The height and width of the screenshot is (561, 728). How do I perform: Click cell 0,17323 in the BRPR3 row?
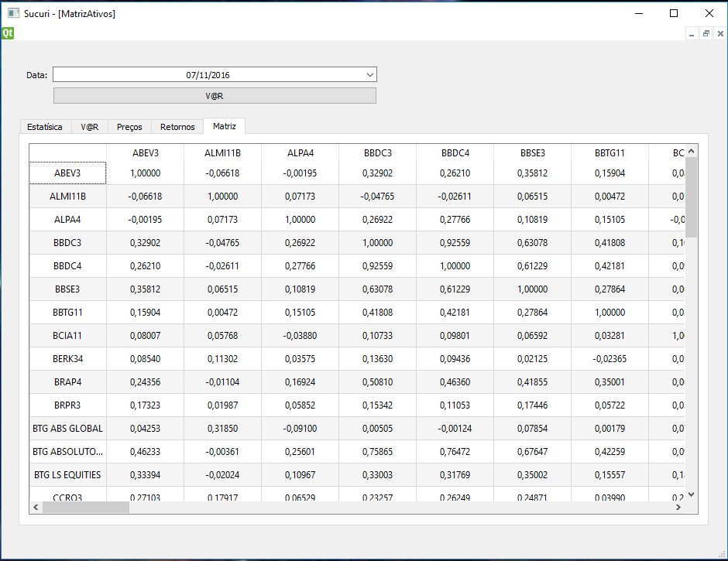(146, 405)
